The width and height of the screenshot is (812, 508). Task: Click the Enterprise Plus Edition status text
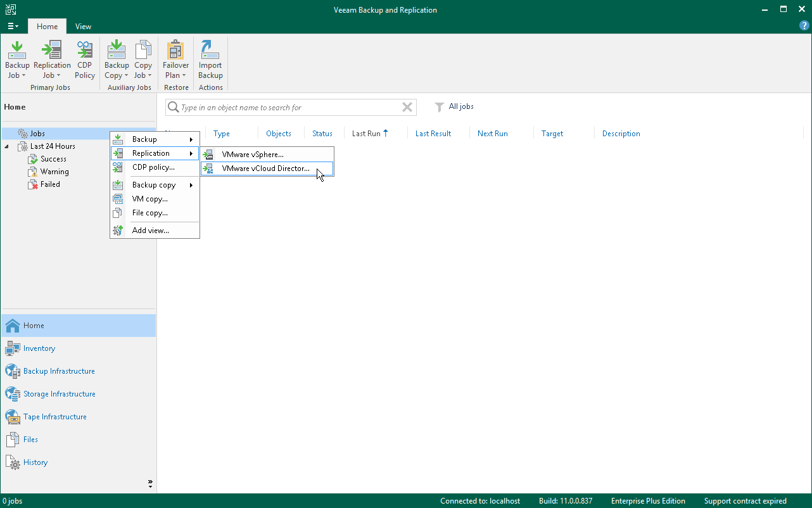(648, 501)
